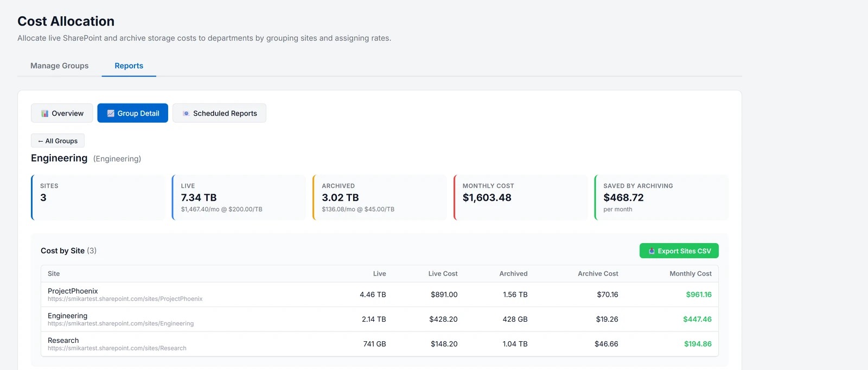
Task: Click the Archived column header
Action: click(513, 274)
